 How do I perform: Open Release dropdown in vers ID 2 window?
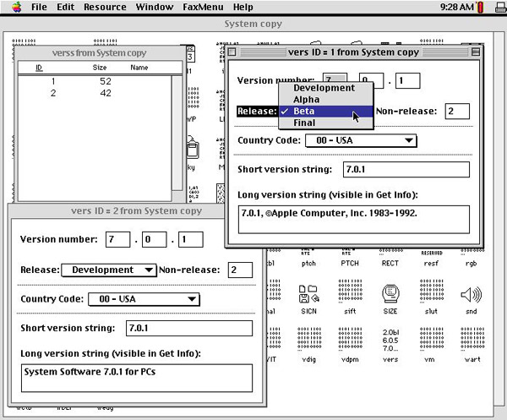click(x=109, y=270)
